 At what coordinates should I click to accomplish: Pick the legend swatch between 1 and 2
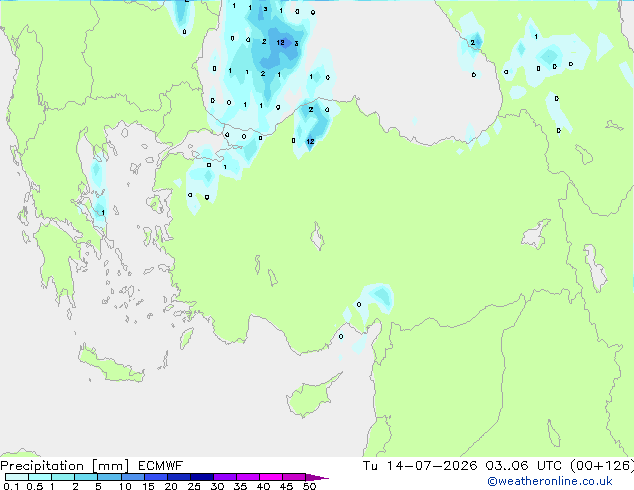click(63, 477)
